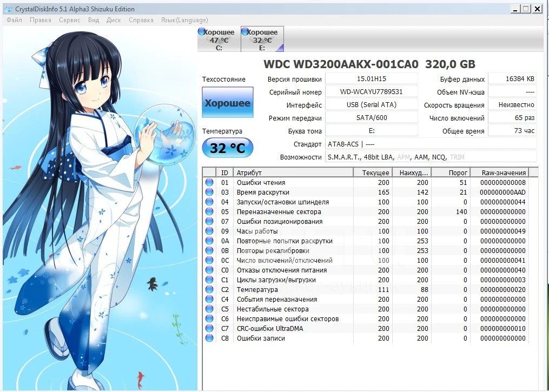549x392 pixels.
Task: Click the status orb for Нестабильные сектора
Action: pos(209,309)
